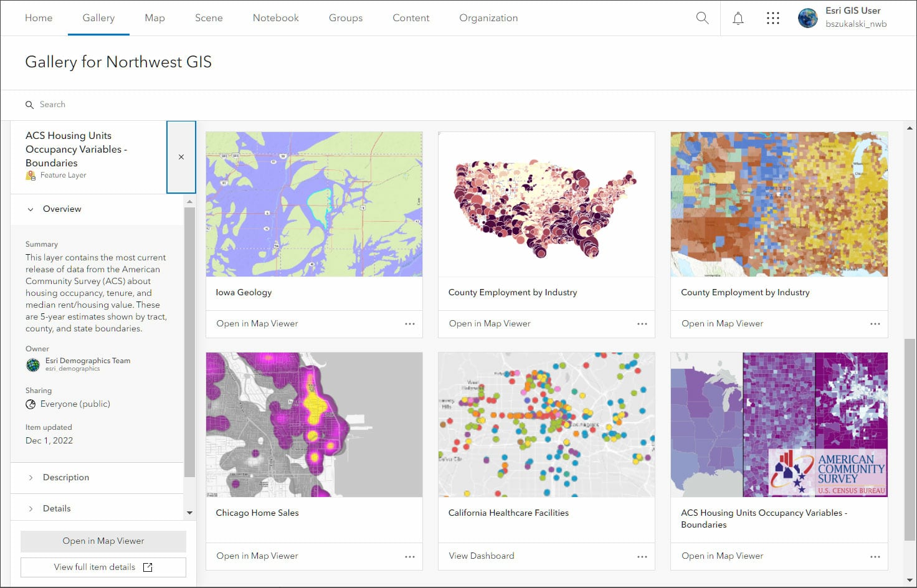Click the Esri Demographics Team owner link
This screenshot has width=917, height=588.
[x=88, y=361]
